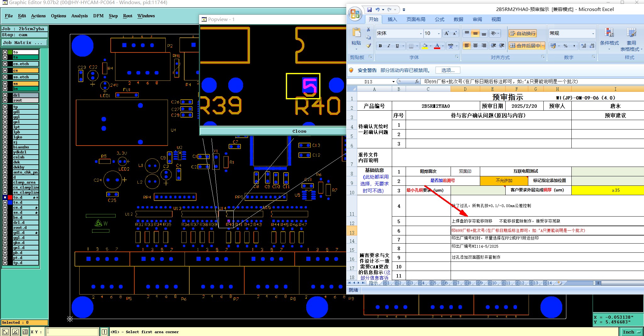Viewport: 644px width, 336px height.
Task: Open font name dropdown (宋体)
Action: click(421, 33)
